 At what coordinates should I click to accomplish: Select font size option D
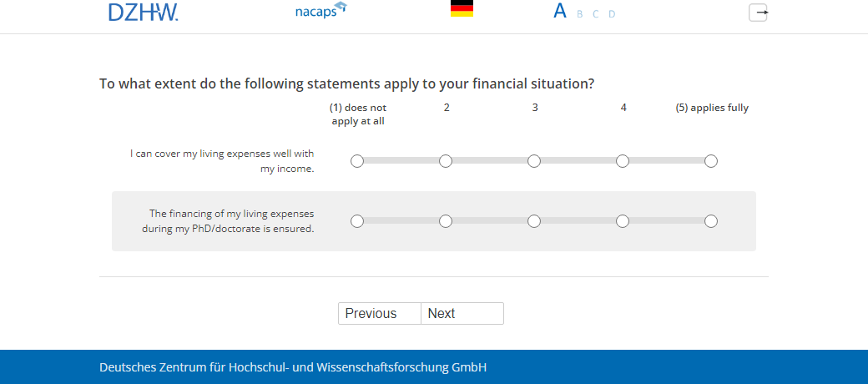(612, 14)
